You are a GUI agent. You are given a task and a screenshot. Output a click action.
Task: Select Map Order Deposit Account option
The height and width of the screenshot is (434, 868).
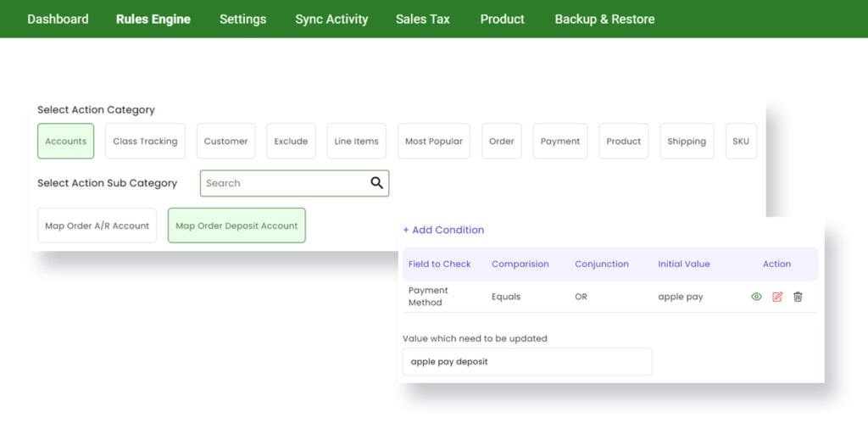pyautogui.click(x=236, y=225)
